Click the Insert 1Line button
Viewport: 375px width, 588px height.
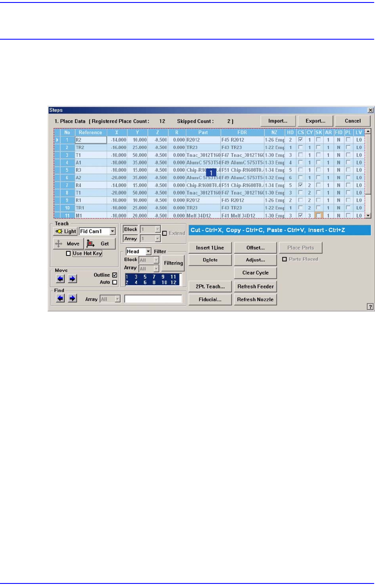(210, 248)
